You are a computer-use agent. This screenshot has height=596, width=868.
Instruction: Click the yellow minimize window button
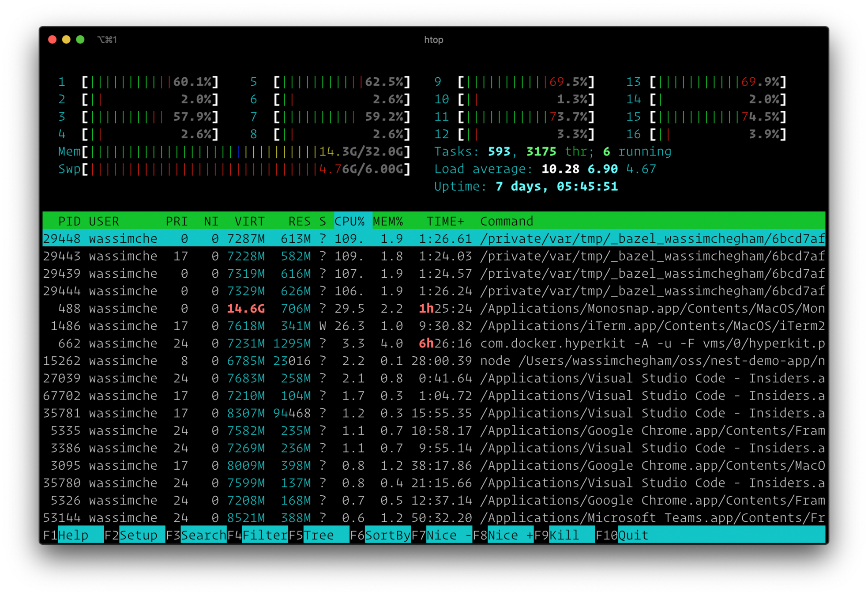click(x=66, y=40)
